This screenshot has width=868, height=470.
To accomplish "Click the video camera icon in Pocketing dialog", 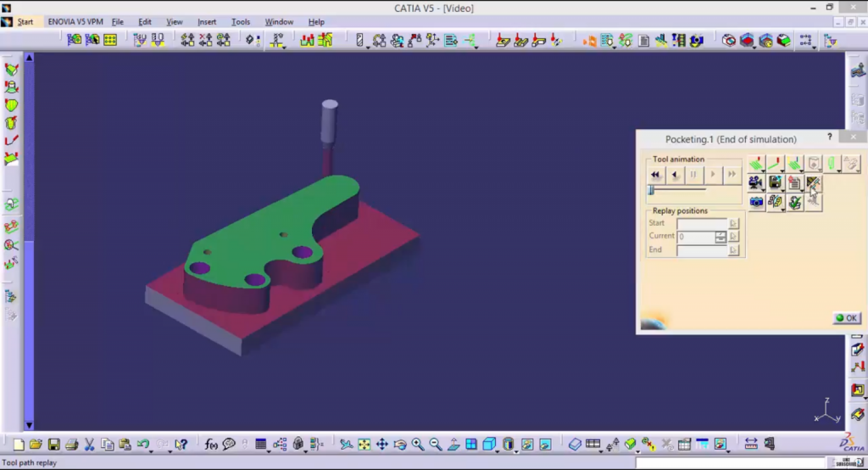I will coord(754,182).
